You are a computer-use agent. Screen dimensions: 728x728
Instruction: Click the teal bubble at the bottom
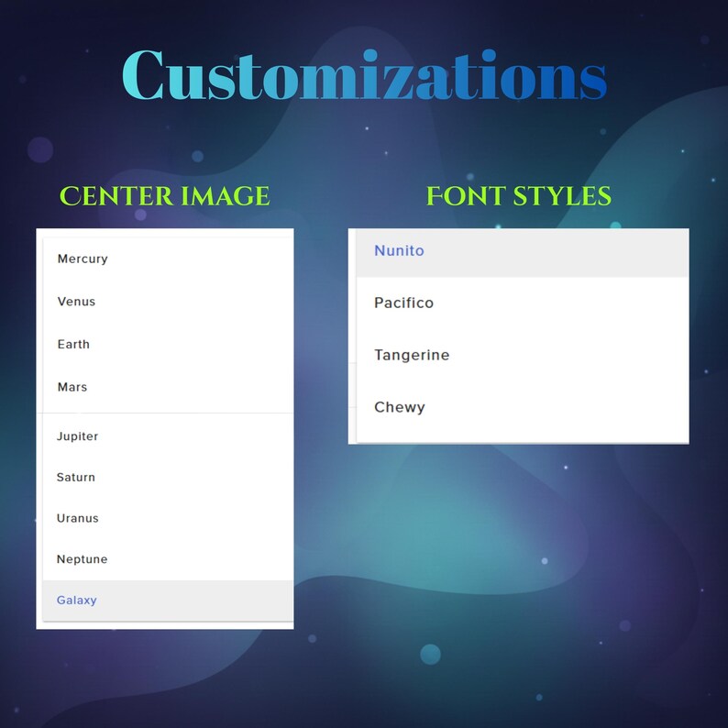tap(430, 654)
